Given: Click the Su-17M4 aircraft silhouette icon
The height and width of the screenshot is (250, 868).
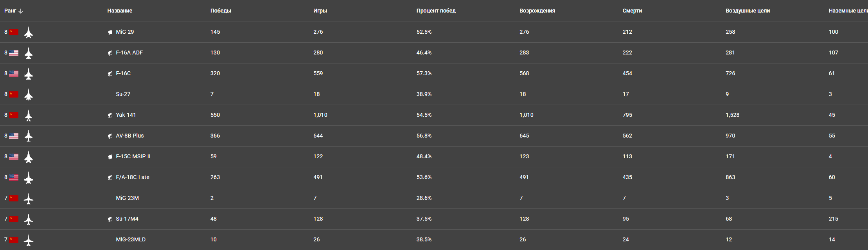Looking at the screenshot, I should (x=28, y=219).
